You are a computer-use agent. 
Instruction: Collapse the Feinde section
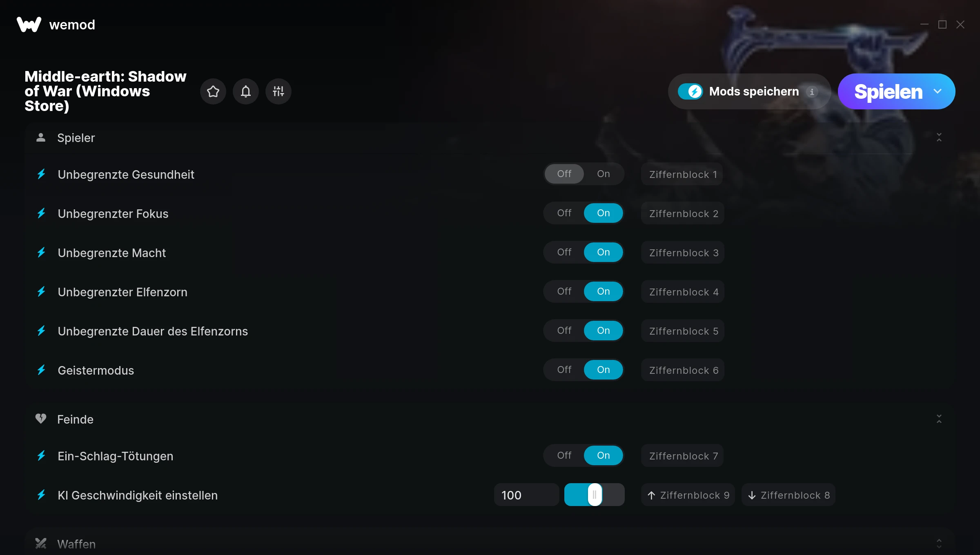[x=939, y=419]
